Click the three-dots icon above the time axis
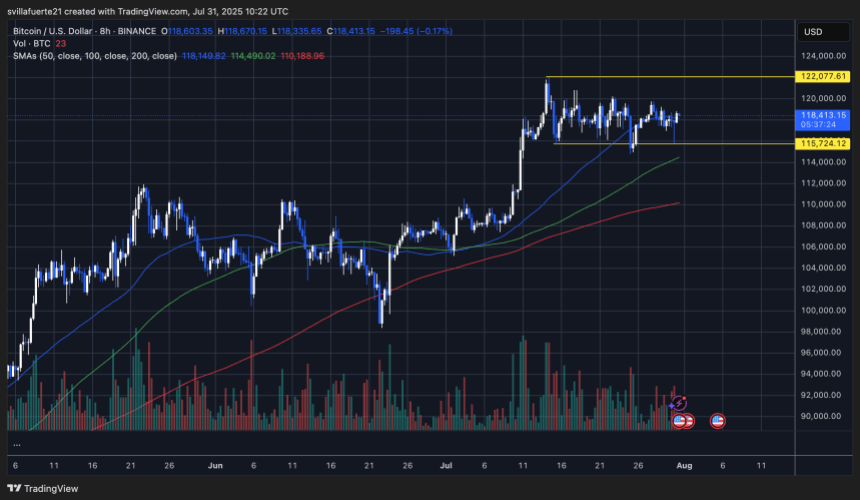860x500 pixels. point(16,445)
